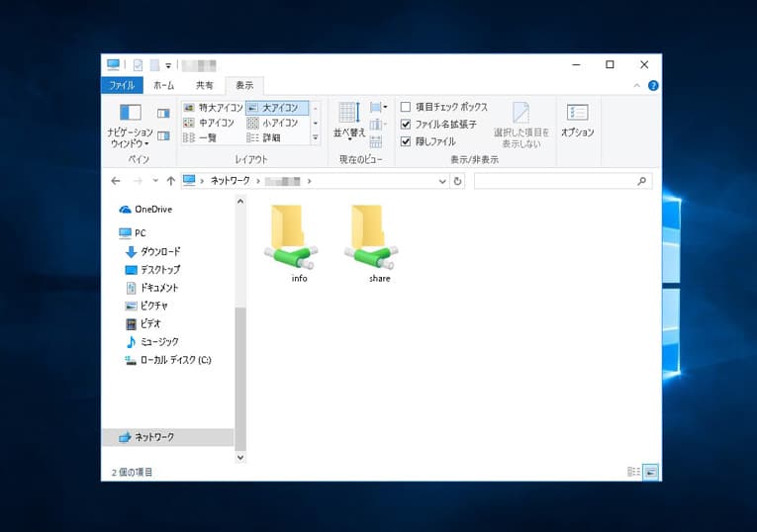Open the オプション folder options
The image size is (757, 532).
point(577,119)
